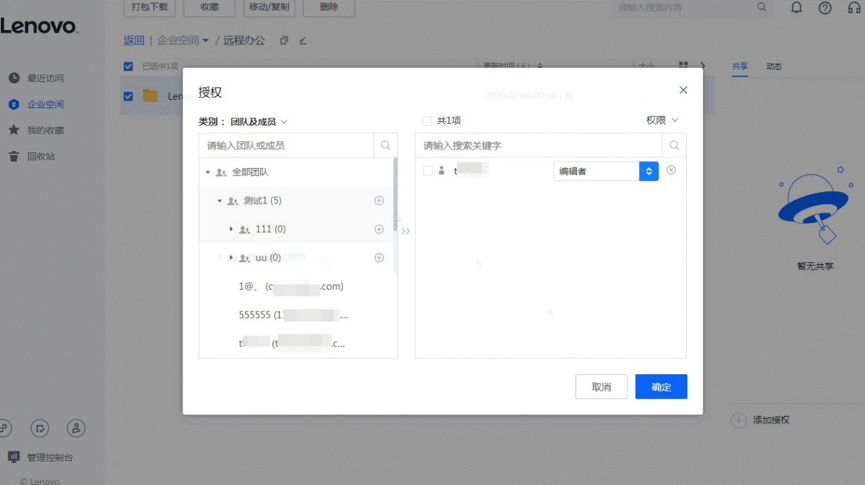This screenshot has height=485, width=865.
Task: Click the edit pencil icon beside 远程办公
Action: [x=303, y=40]
